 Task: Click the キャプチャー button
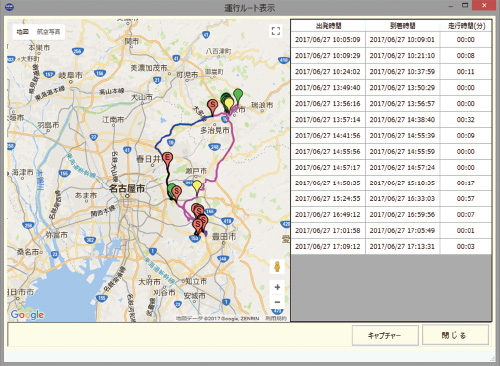click(x=385, y=335)
